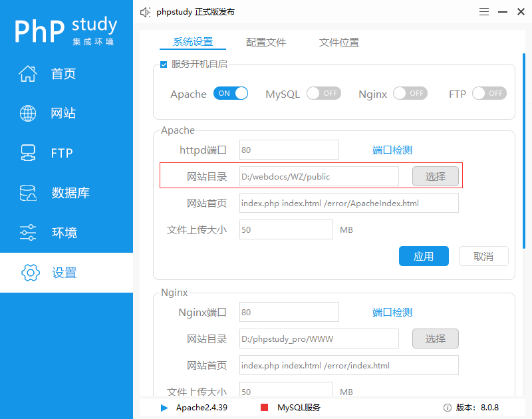Open 首页 in the sidebar
532x419 pixels.
coord(66,74)
